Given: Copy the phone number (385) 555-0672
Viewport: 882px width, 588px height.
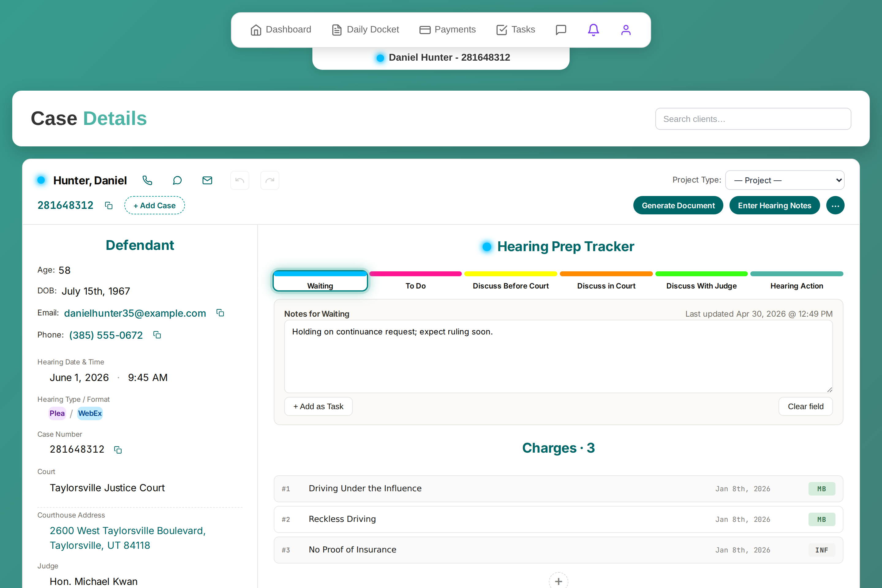Looking at the screenshot, I should click(x=157, y=335).
